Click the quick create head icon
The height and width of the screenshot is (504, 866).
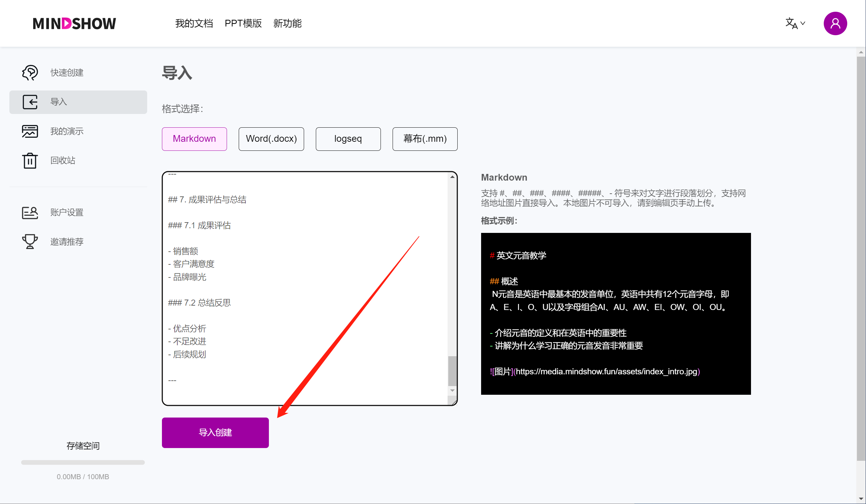tap(30, 72)
